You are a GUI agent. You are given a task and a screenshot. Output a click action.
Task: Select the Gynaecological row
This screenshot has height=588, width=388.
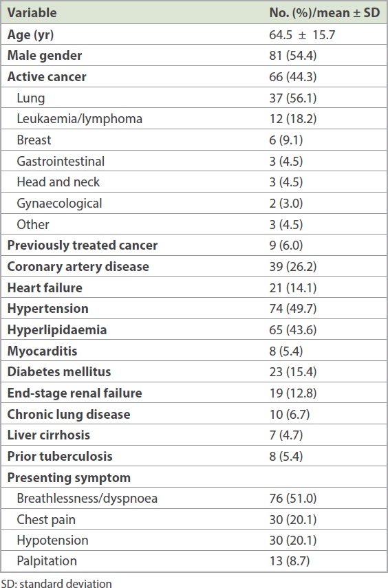pyautogui.click(x=194, y=204)
